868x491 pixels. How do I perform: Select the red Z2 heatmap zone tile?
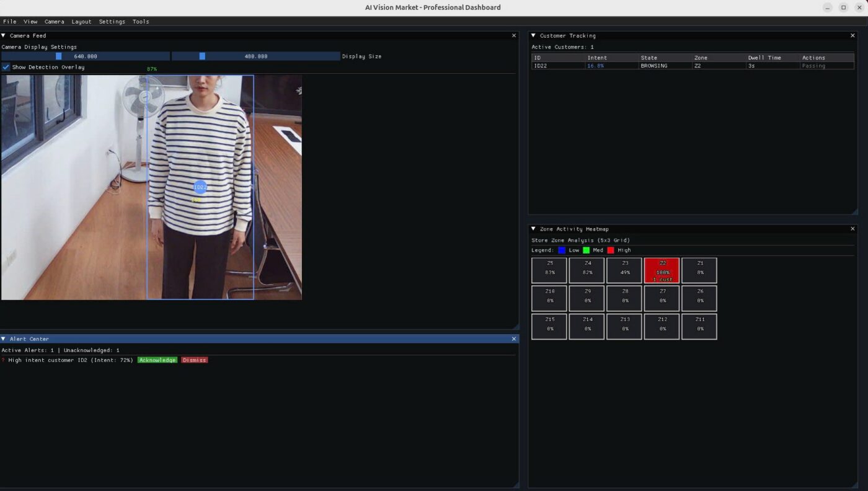[x=662, y=270]
